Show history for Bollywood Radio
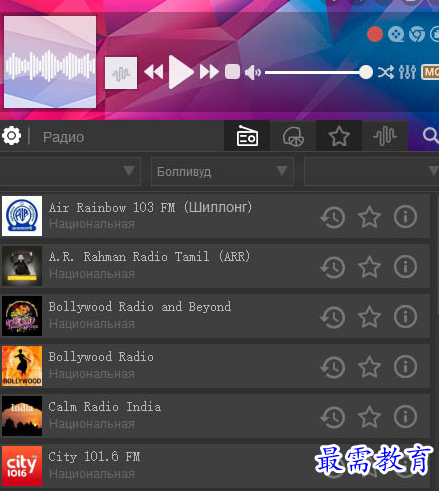 pos(333,367)
